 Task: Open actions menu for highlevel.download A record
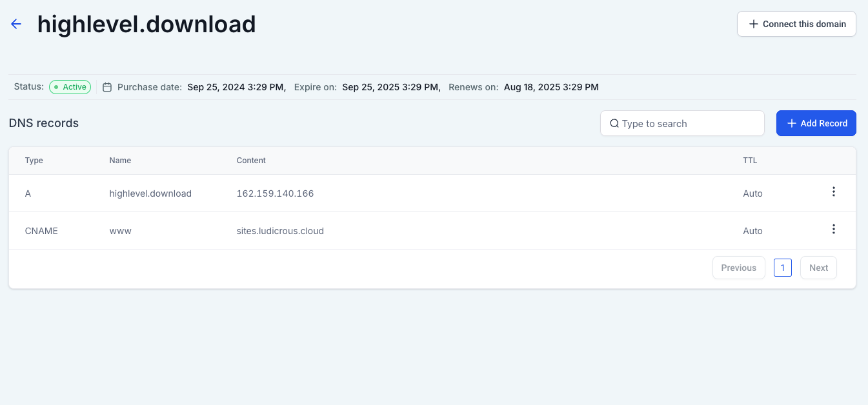[x=834, y=192]
